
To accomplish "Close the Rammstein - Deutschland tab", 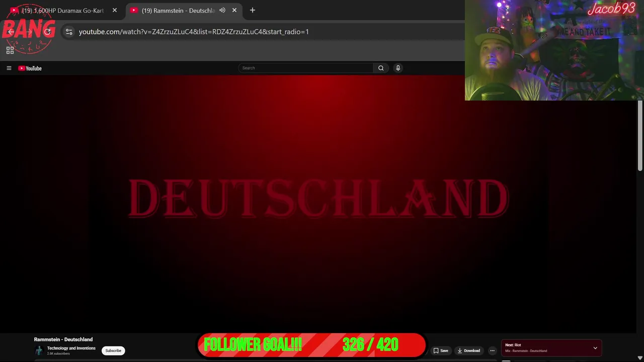I will [234, 10].
